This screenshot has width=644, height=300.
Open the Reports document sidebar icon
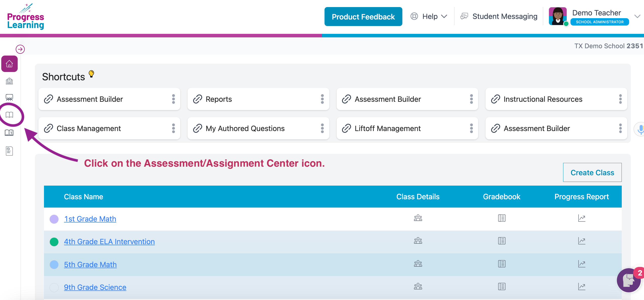[x=9, y=151]
